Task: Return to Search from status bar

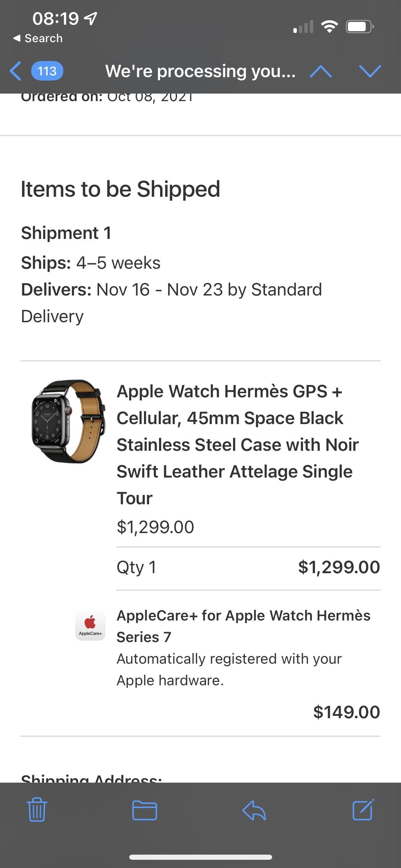Action: click(38, 38)
